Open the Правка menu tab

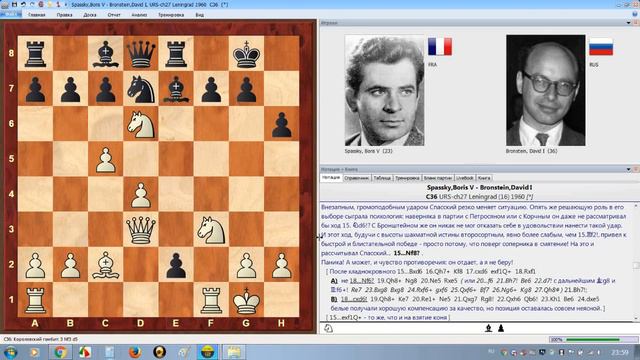(x=64, y=15)
